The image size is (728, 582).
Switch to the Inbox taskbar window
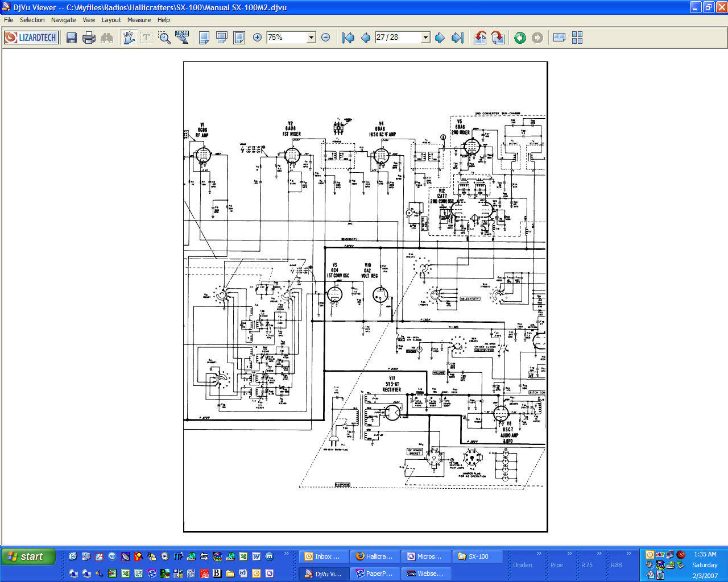click(323, 556)
